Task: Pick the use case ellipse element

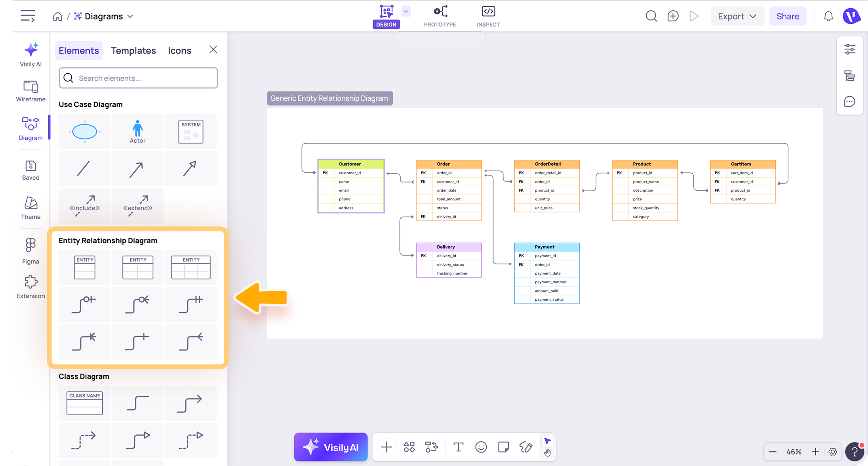Action: click(x=84, y=132)
